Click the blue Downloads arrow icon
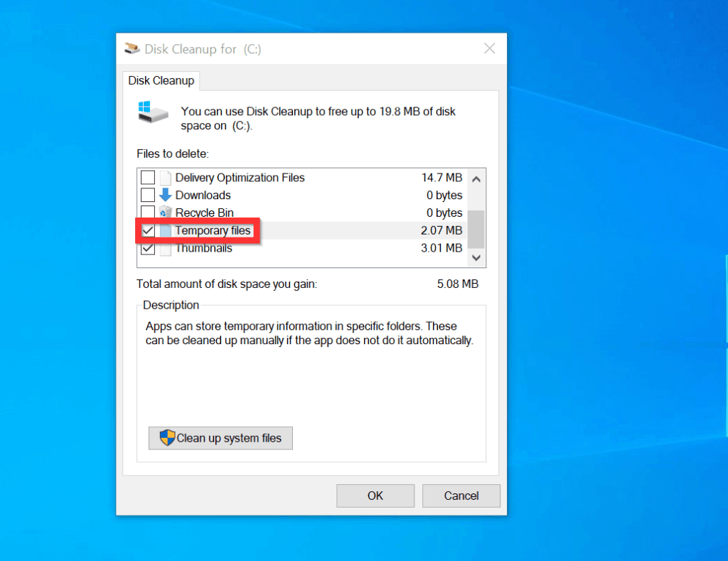The width and height of the screenshot is (728, 561). tap(166, 195)
